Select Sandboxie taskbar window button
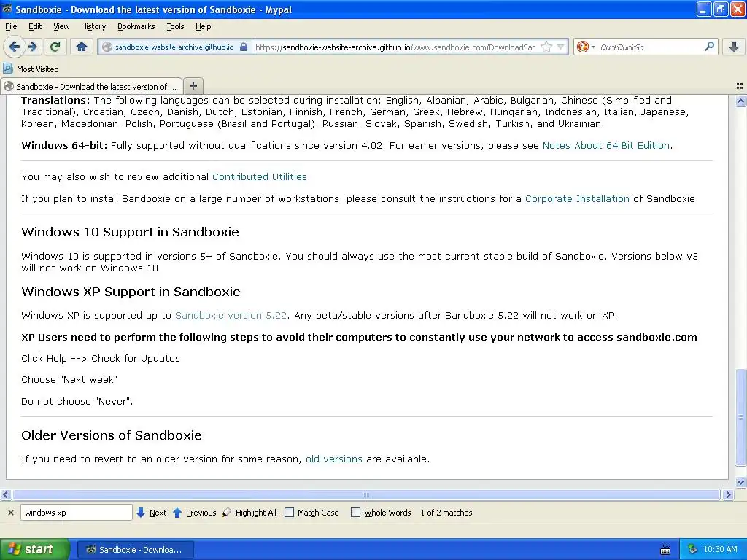 [x=135, y=550]
